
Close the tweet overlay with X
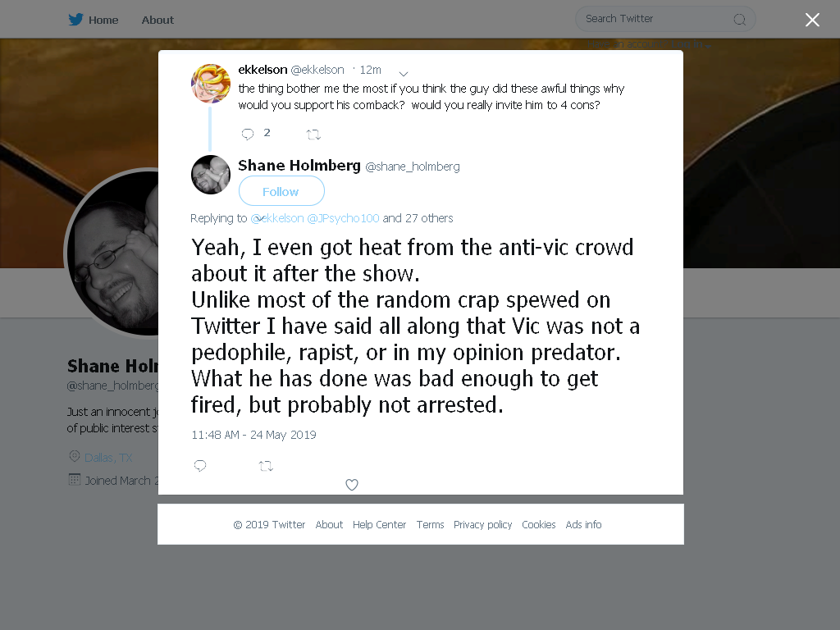(x=812, y=20)
